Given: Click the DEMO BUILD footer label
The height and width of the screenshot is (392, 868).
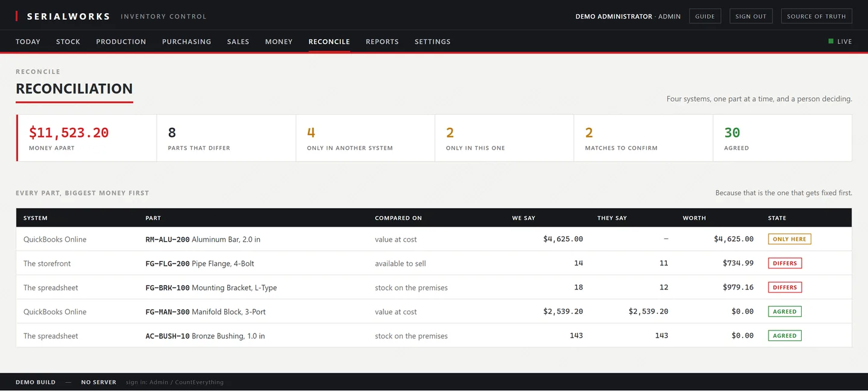Looking at the screenshot, I should click(x=36, y=382).
